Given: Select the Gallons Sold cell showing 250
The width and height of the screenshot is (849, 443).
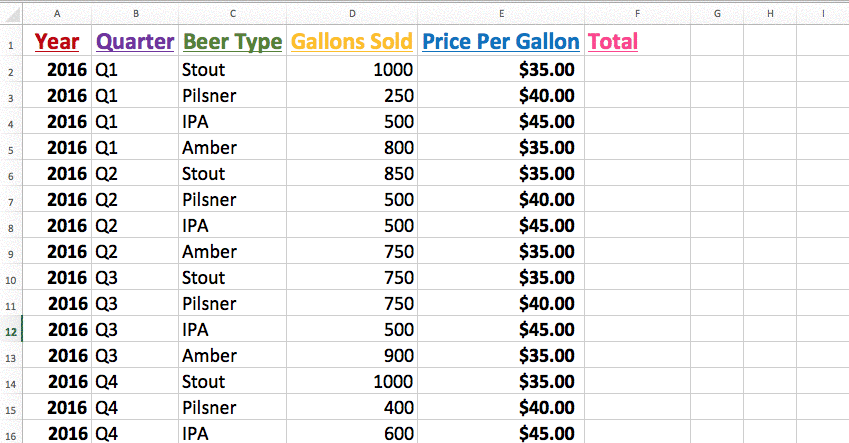Looking at the screenshot, I should (x=352, y=96).
